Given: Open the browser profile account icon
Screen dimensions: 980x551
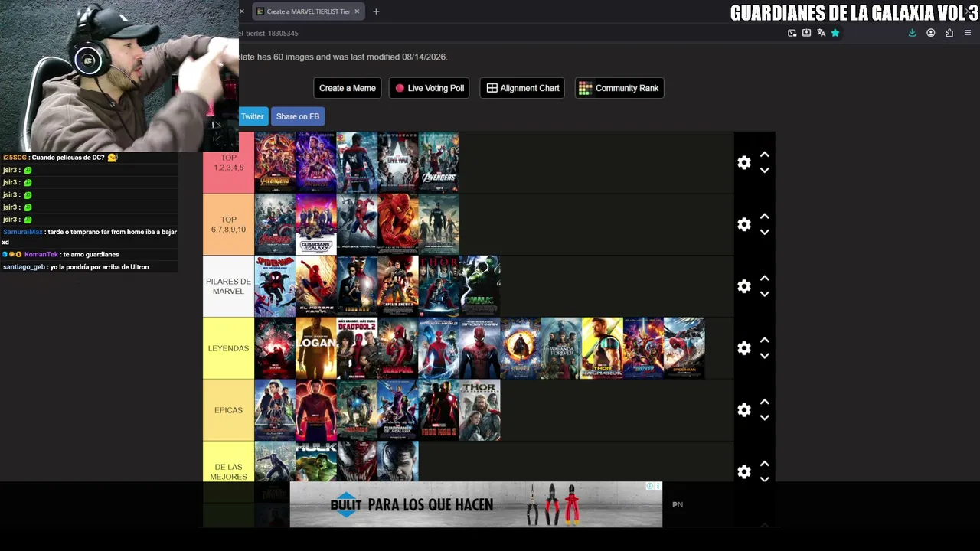Looking at the screenshot, I should click(931, 33).
